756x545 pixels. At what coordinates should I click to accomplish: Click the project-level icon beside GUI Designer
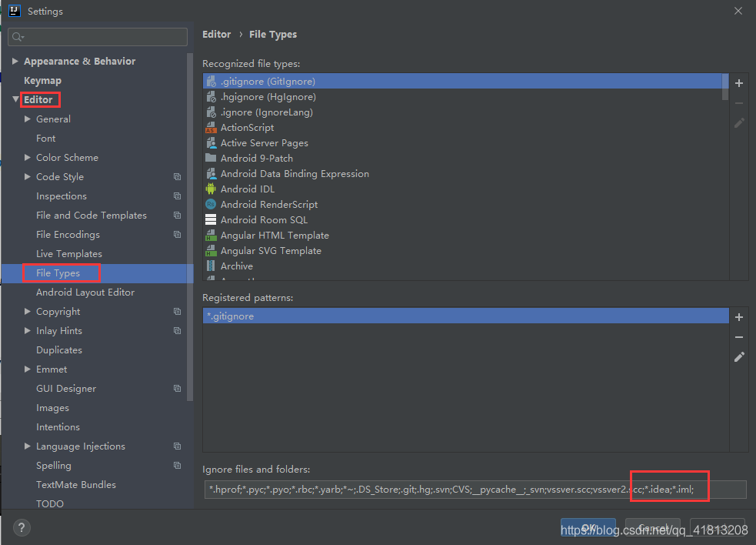tap(178, 389)
